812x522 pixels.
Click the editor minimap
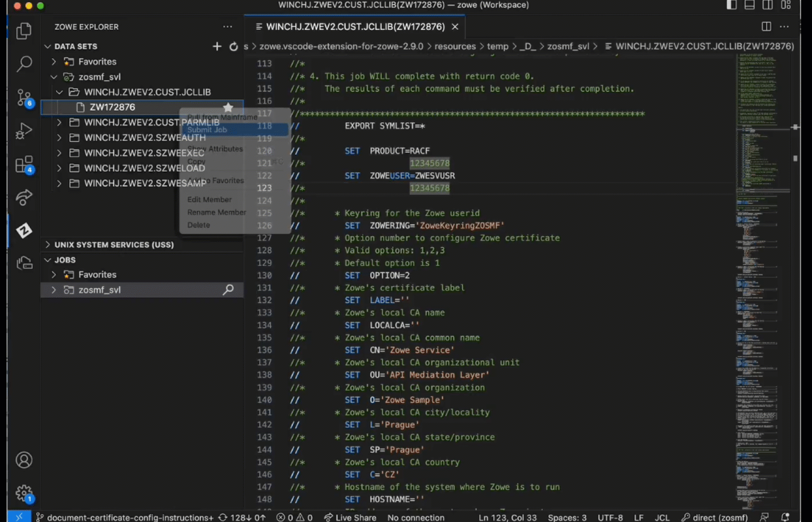(x=763, y=281)
